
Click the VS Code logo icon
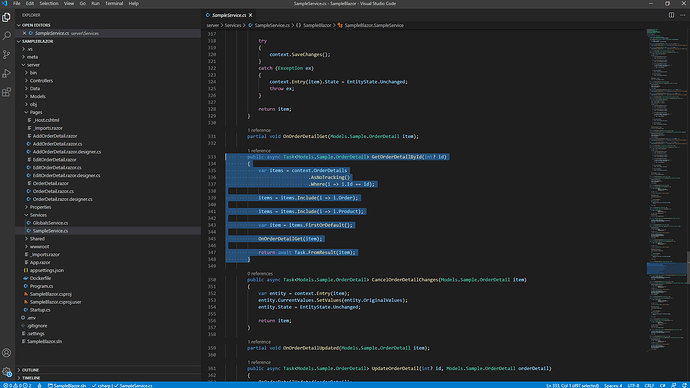pos(5,4)
